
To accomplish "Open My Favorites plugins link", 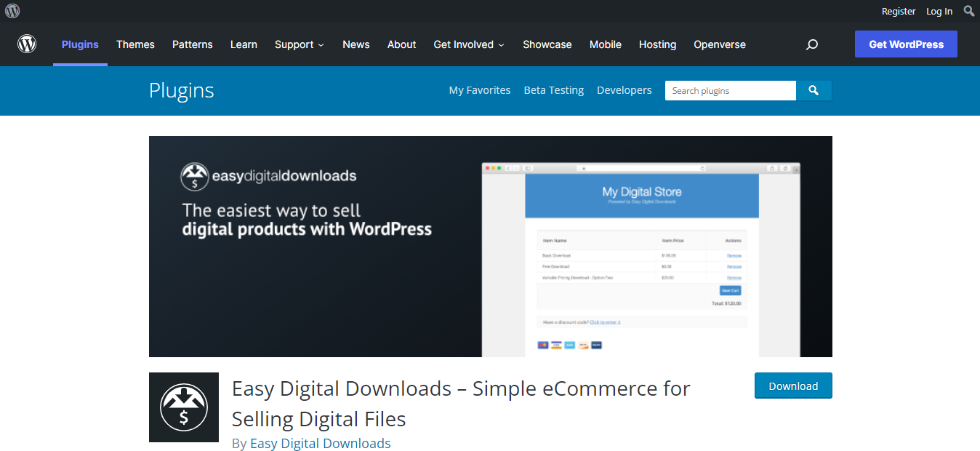I will click(x=480, y=90).
